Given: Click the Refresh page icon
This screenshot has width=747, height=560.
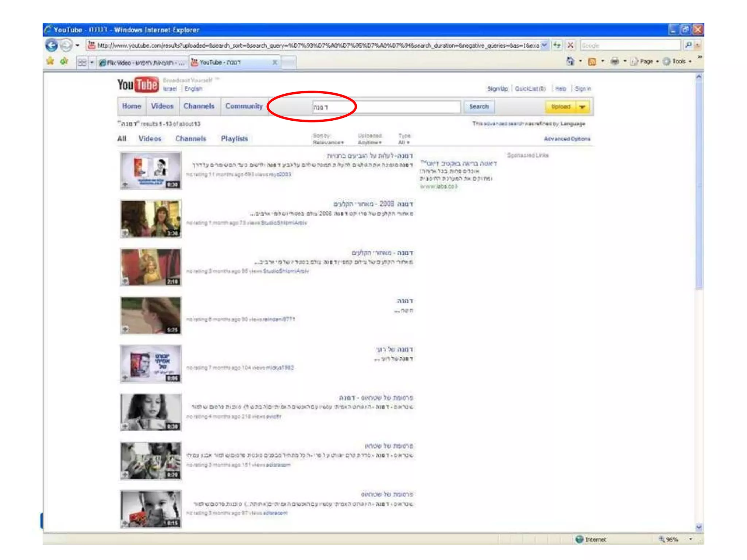Looking at the screenshot, I should point(557,46).
